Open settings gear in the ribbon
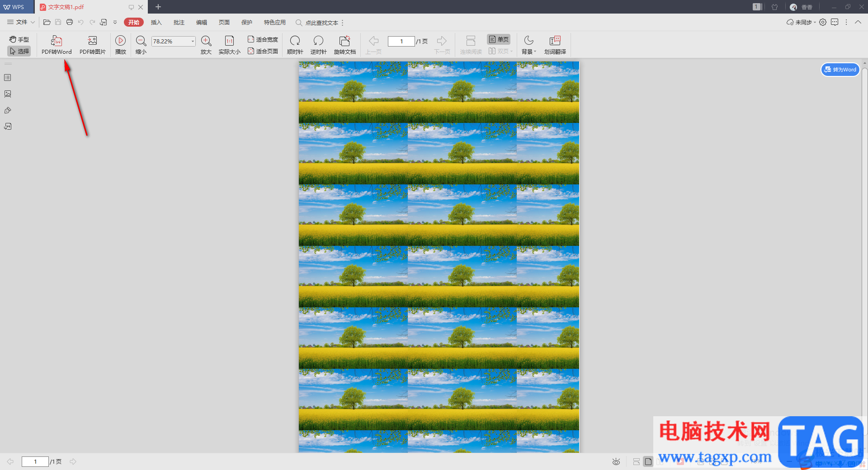The image size is (868, 470). pyautogui.click(x=823, y=22)
